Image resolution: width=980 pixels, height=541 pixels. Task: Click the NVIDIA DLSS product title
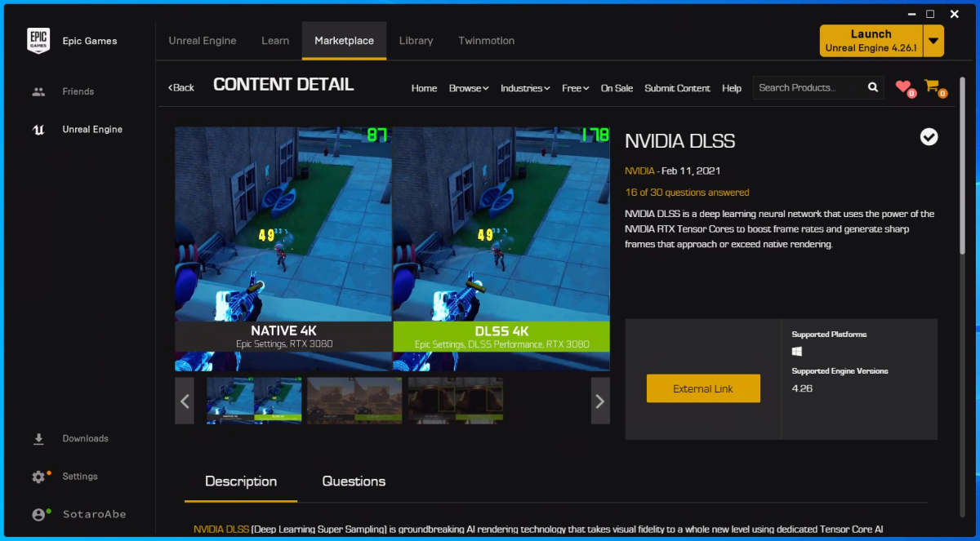pos(680,141)
